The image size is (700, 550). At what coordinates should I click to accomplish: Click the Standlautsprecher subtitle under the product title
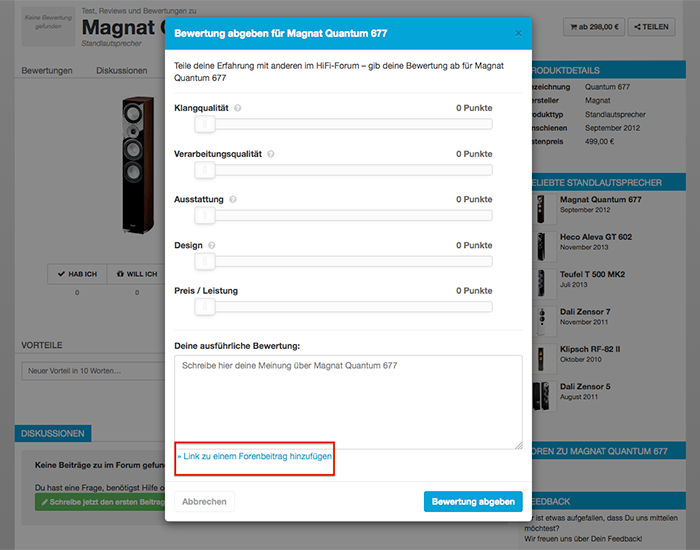coord(111,44)
